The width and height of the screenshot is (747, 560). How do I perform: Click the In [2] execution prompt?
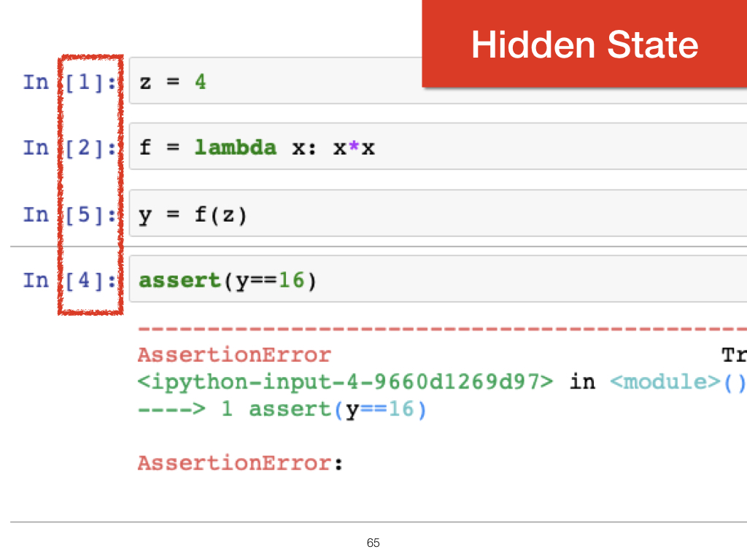69,148
